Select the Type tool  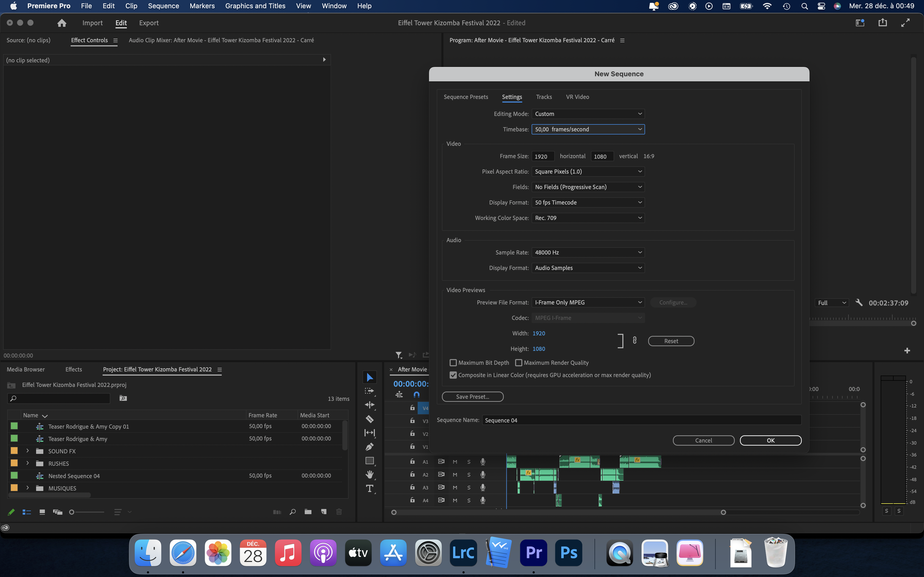click(x=369, y=488)
